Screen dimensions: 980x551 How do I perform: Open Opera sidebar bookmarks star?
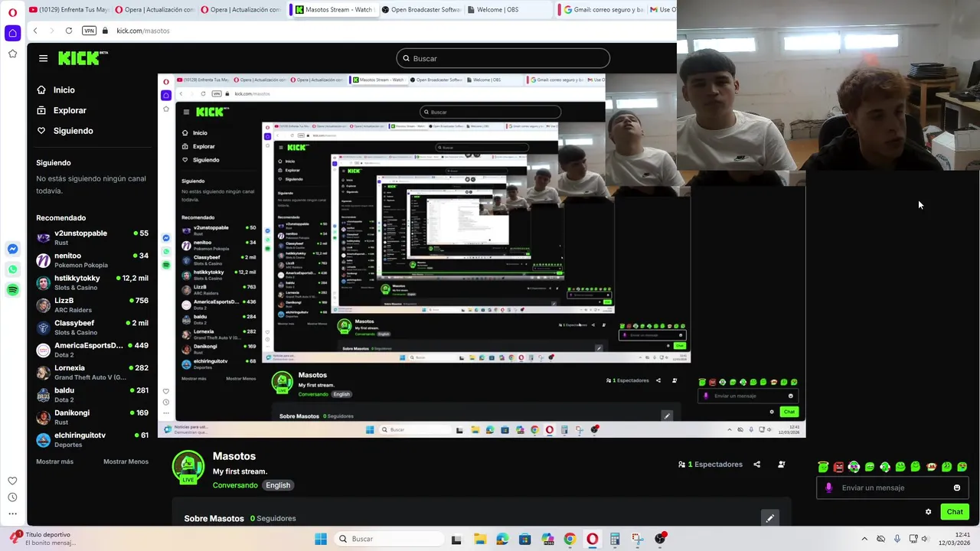click(12, 54)
